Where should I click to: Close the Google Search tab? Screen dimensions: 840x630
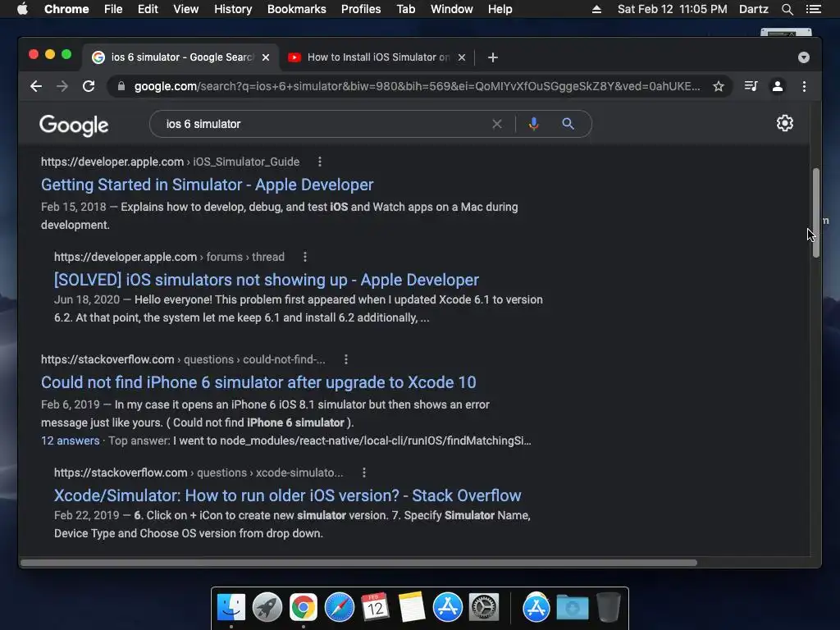tap(266, 57)
